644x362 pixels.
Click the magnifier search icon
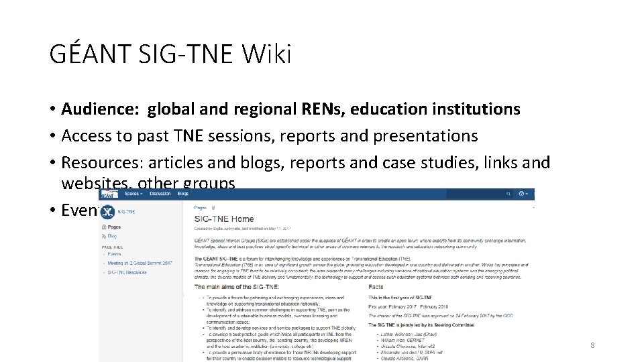(508, 194)
